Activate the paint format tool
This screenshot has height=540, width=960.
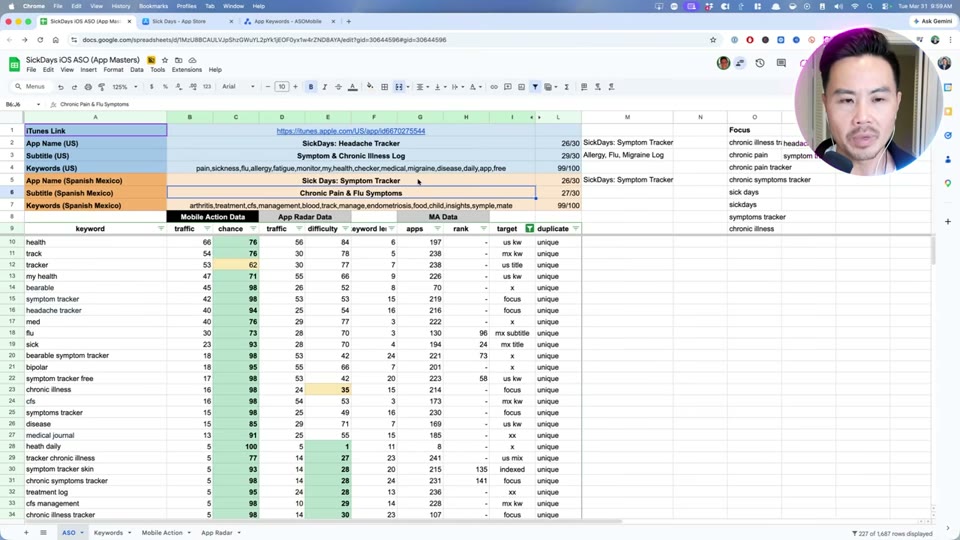[102, 87]
